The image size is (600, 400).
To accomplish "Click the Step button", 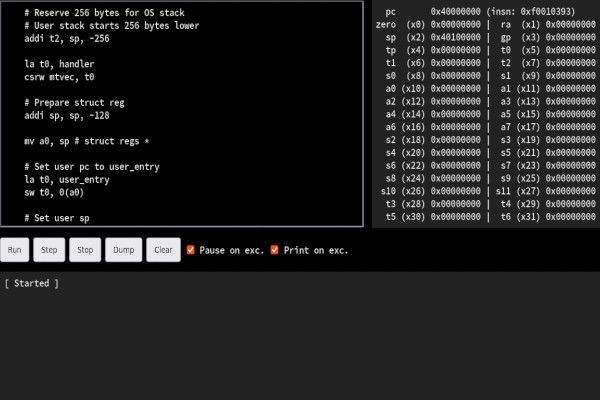I will tap(50, 250).
